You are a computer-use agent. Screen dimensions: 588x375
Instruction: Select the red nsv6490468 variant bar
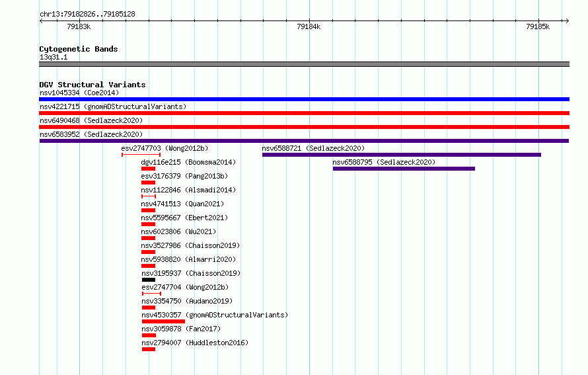(x=304, y=127)
